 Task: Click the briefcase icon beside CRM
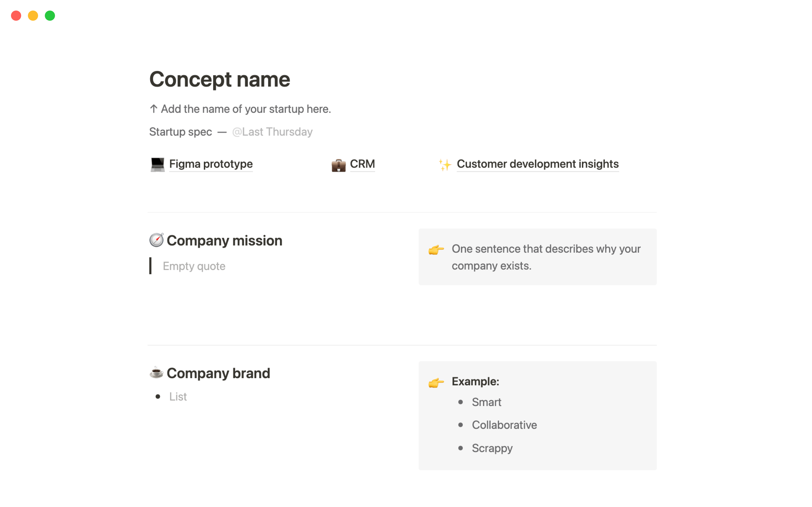[x=339, y=165]
